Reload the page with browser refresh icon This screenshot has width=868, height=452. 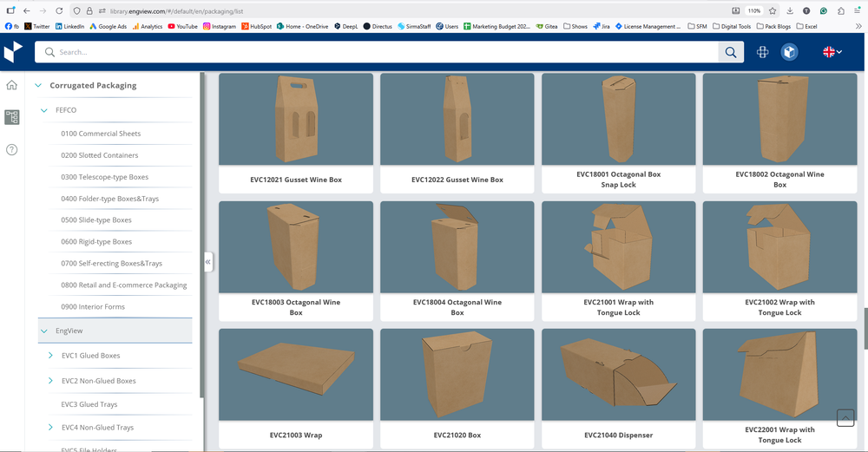pos(59,10)
